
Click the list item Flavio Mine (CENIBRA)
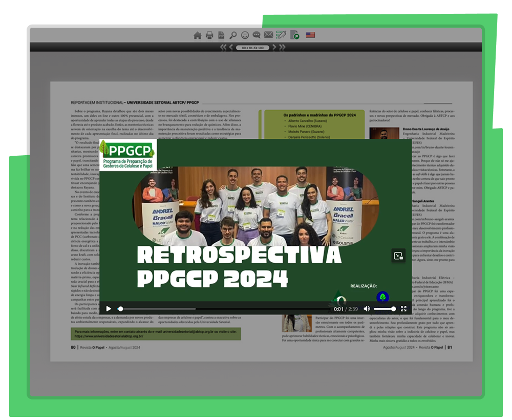click(x=305, y=126)
